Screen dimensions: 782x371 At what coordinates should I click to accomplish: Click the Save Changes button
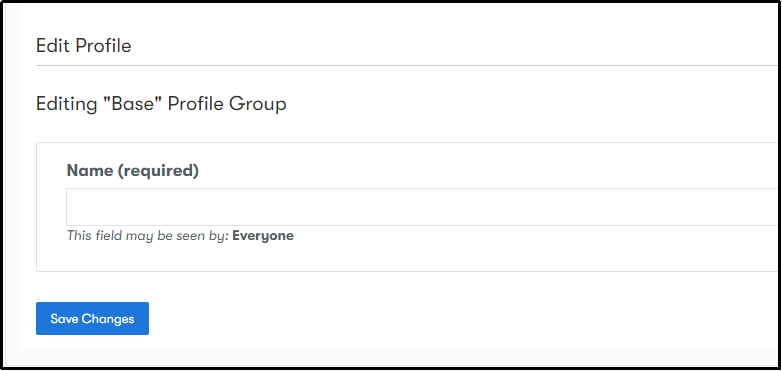click(92, 319)
